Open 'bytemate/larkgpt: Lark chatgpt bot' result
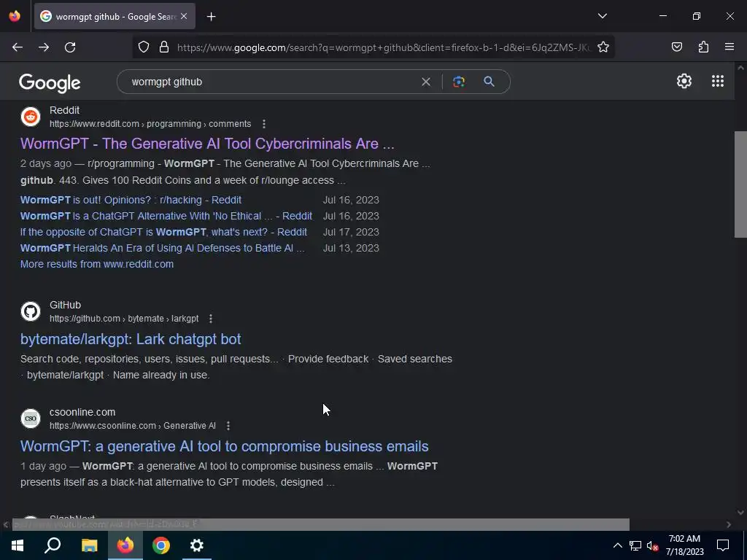 (131, 339)
